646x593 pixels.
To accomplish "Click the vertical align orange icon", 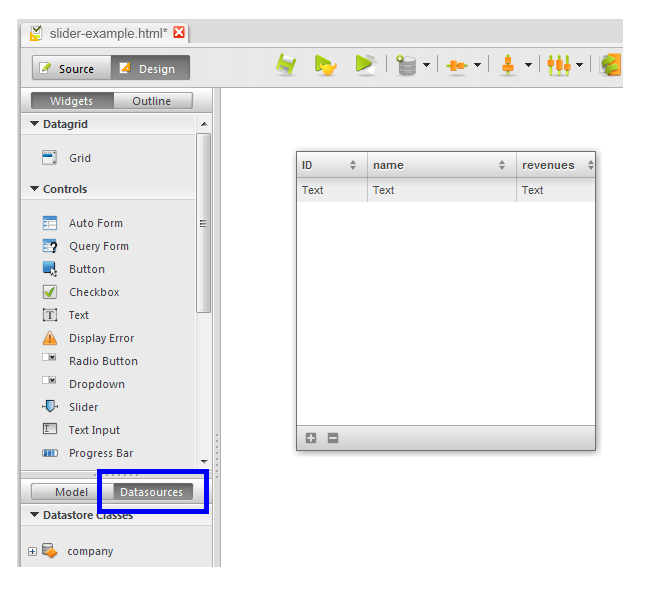I will point(508,65).
